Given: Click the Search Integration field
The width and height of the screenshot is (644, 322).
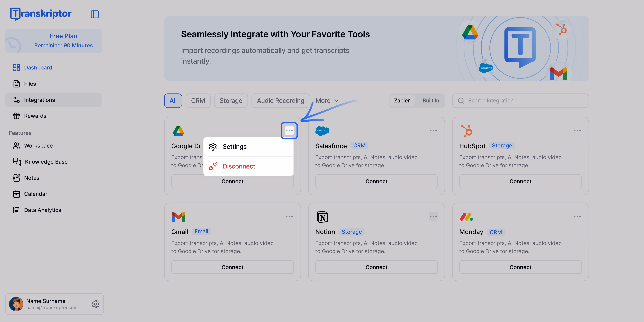Looking at the screenshot, I should click(x=520, y=101).
